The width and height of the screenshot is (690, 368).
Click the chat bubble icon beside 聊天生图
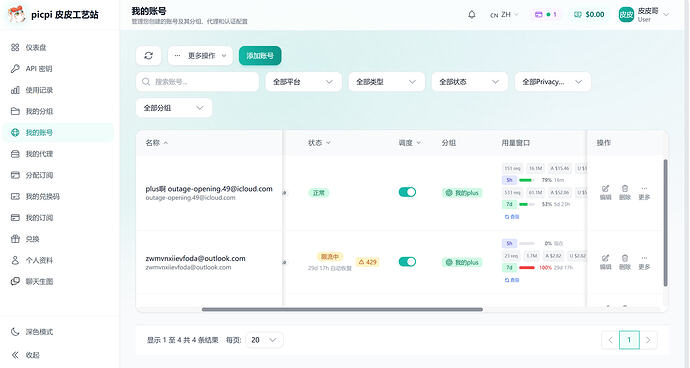15,281
